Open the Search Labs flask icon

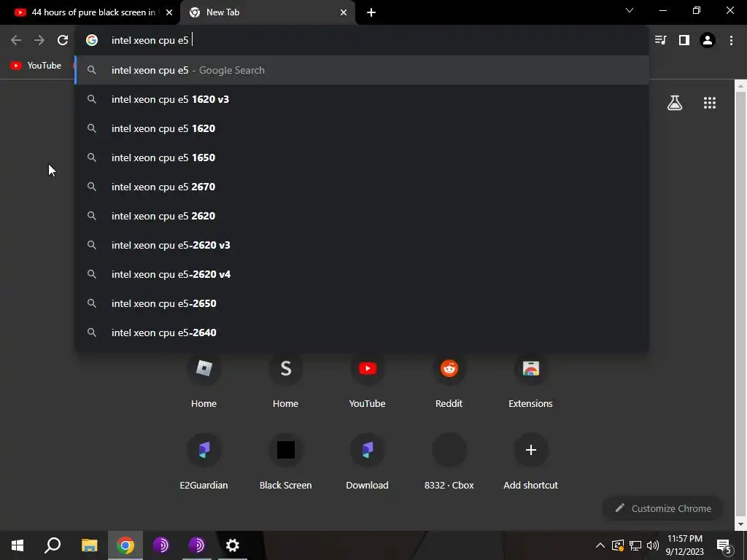click(x=675, y=103)
